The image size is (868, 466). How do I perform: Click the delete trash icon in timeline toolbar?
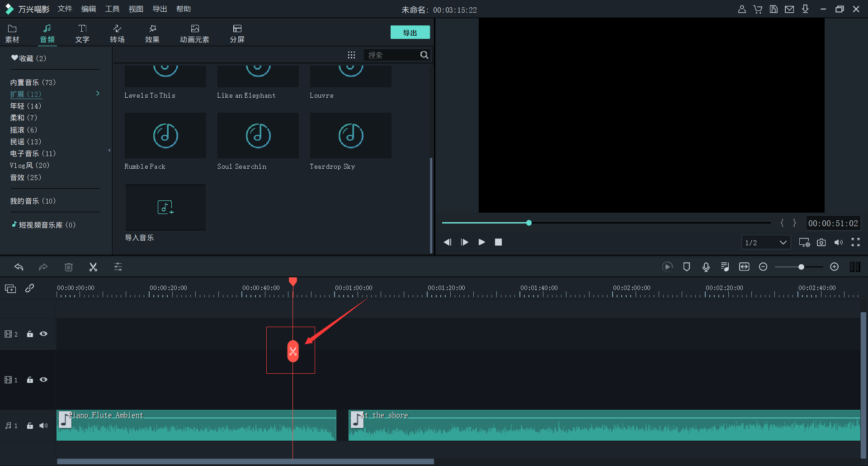click(x=69, y=267)
